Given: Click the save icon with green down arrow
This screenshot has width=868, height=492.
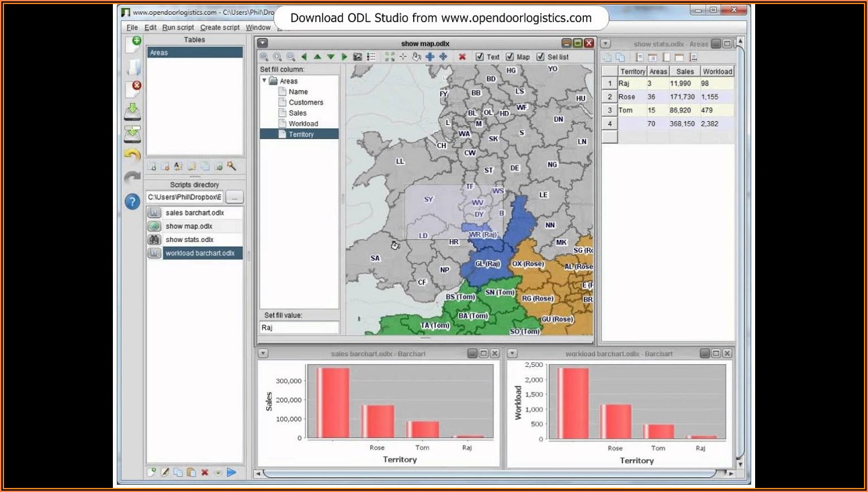Looking at the screenshot, I should pyautogui.click(x=132, y=112).
